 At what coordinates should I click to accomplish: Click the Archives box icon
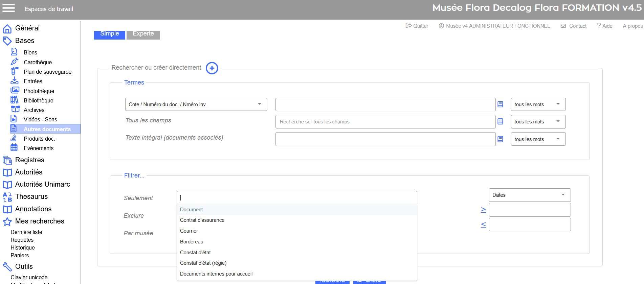coord(15,109)
